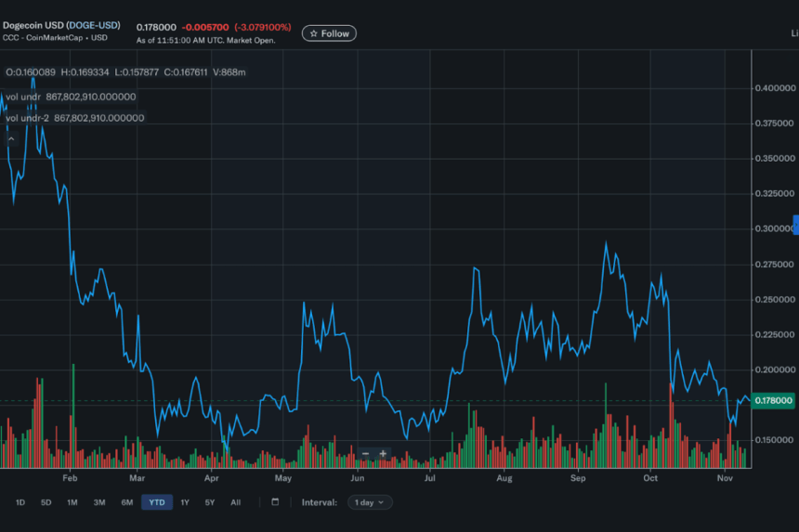Image resolution: width=799 pixels, height=532 pixels.
Task: Click the Feb label on time axis
Action: pos(70,478)
